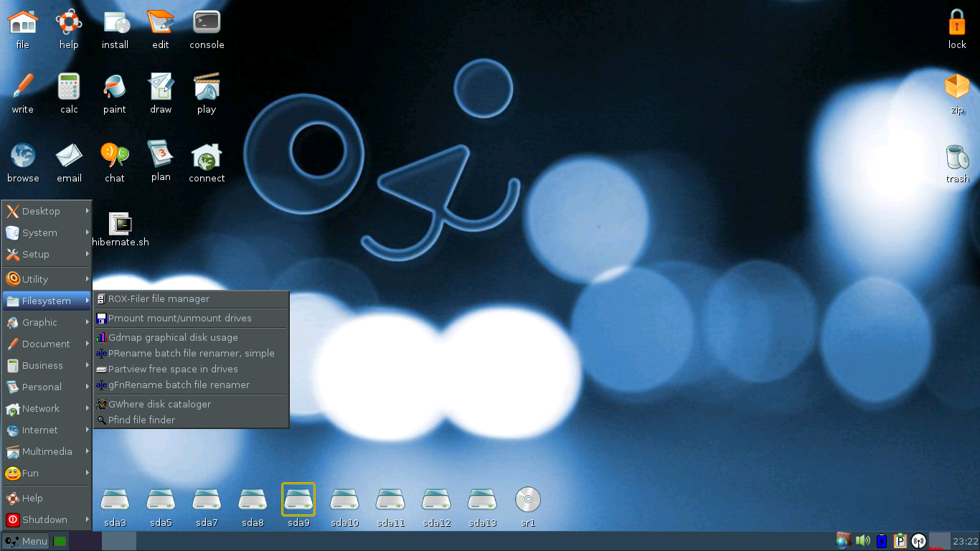Click the green show-desktop taskbar icon
This screenshot has width=980, height=551.
60,541
